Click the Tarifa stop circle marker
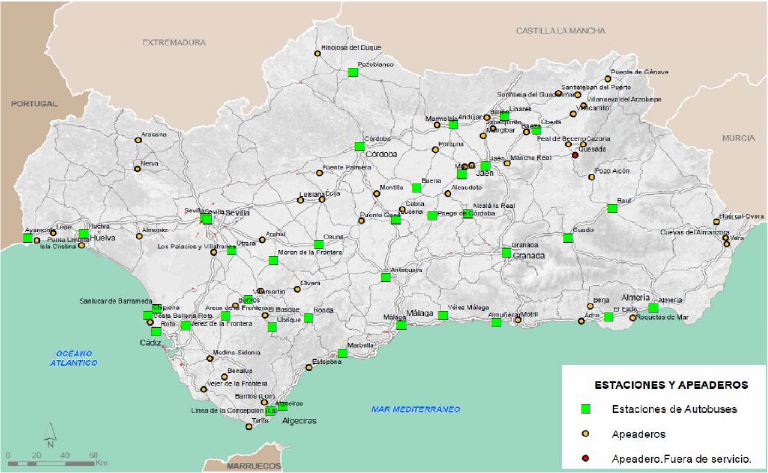Screen dimensions: 768x473 pos(249,427)
